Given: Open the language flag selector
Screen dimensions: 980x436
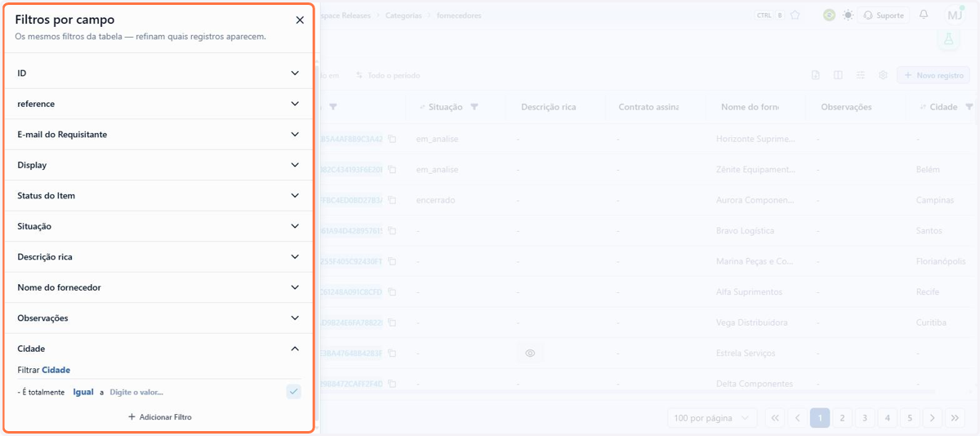Looking at the screenshot, I should 829,15.
